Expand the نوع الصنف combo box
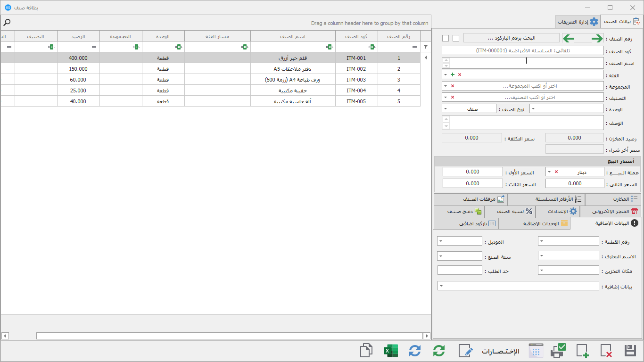 click(x=445, y=108)
